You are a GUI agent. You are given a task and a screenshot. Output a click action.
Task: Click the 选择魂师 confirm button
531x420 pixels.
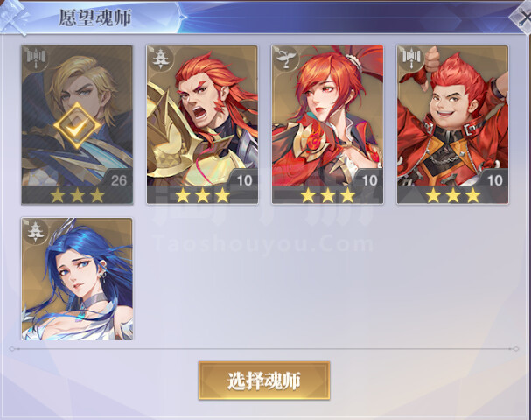click(264, 381)
